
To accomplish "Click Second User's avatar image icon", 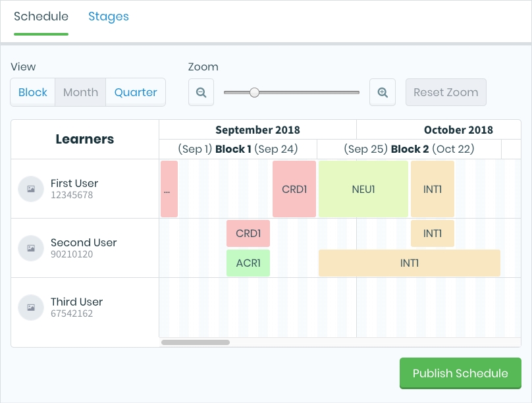I will click(31, 248).
